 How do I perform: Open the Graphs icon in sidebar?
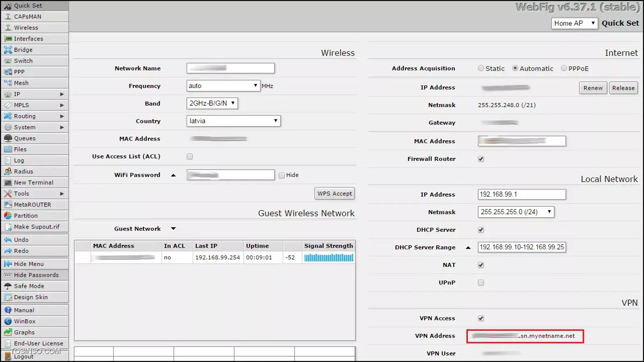pos(8,332)
